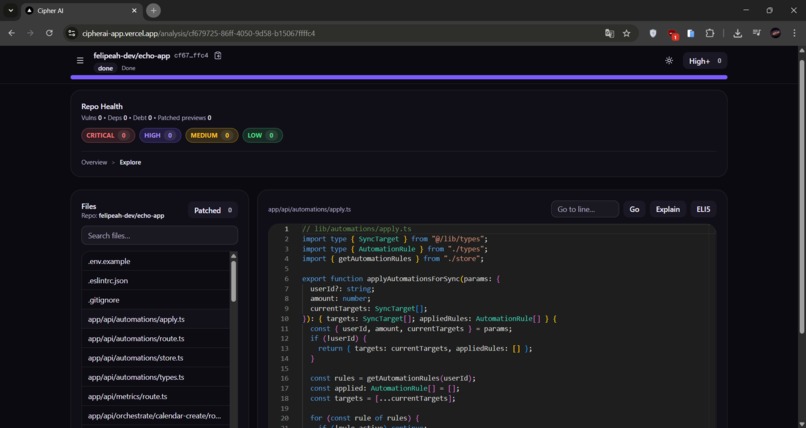Open app/api/metrics/route.ts file
The height and width of the screenshot is (428, 806).
pyautogui.click(x=156, y=396)
